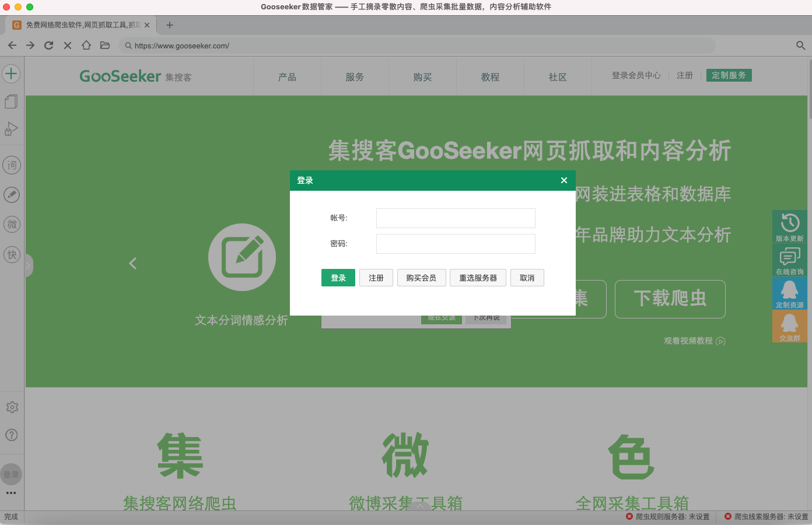Click the 词 word-segmentation sidebar icon
Image resolution: width=812 pixels, height=525 pixels.
[12, 165]
